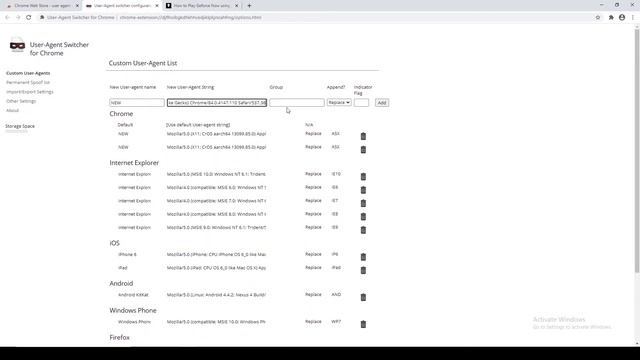This screenshot has width=640, height=360.
Task: Click the IE10 indicator flag
Action: tap(336, 174)
